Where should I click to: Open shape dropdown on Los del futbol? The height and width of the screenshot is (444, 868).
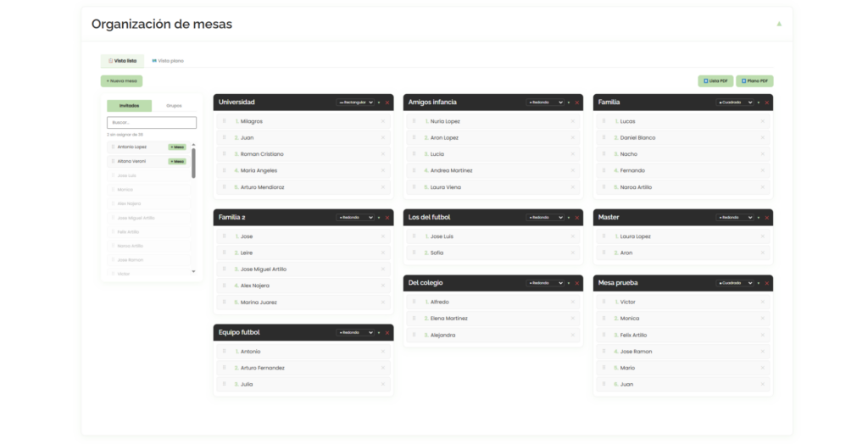pyautogui.click(x=545, y=218)
